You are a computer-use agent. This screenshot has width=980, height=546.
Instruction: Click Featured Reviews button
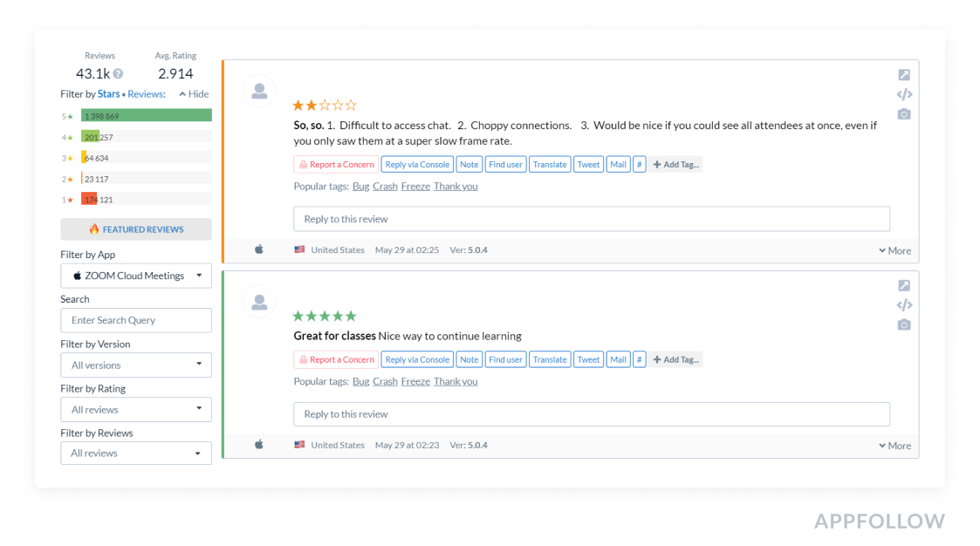coord(136,229)
